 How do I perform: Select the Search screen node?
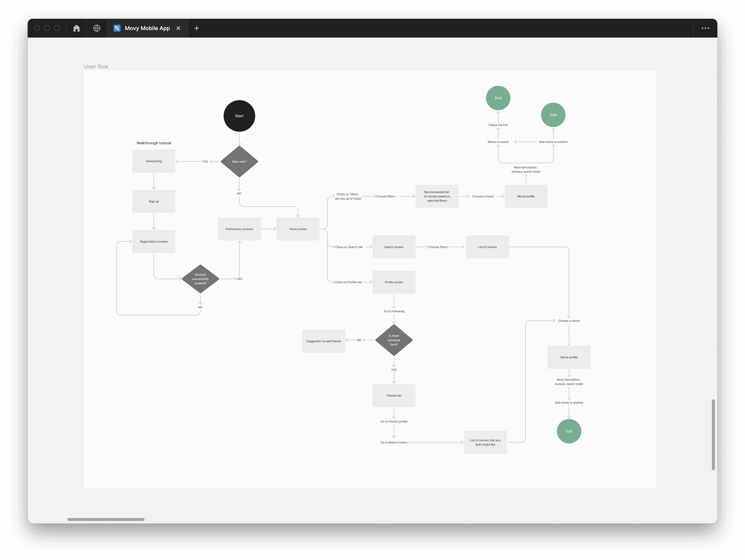pyautogui.click(x=394, y=247)
